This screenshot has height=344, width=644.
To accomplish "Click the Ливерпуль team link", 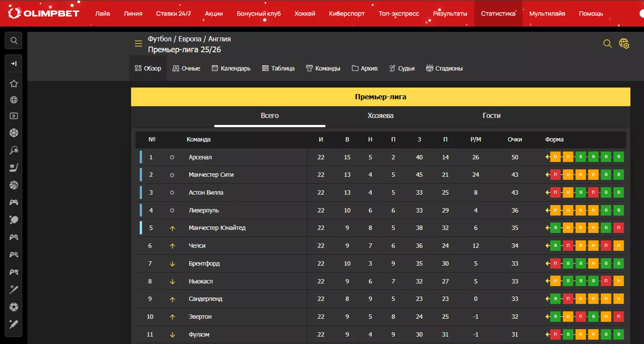I will point(203,210).
